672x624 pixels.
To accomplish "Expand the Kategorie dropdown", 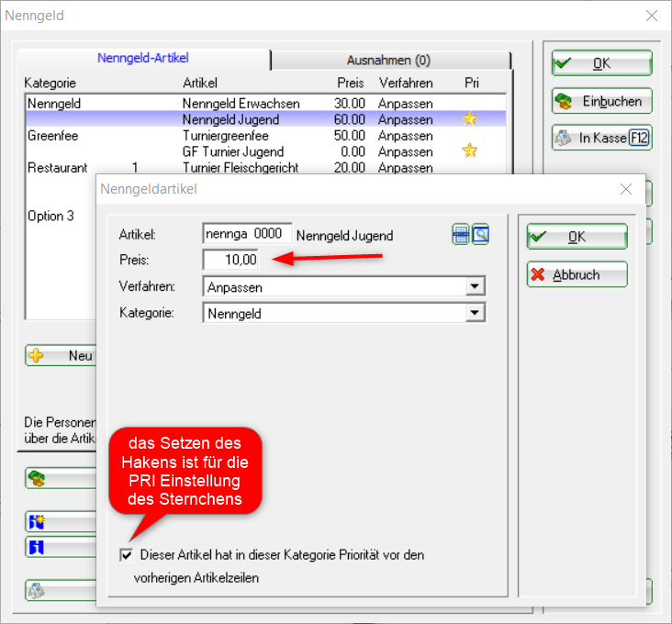I will coord(474,314).
